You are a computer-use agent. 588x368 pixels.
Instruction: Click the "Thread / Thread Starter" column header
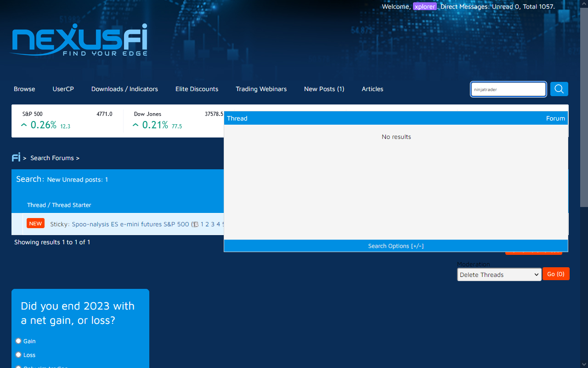[59, 205]
